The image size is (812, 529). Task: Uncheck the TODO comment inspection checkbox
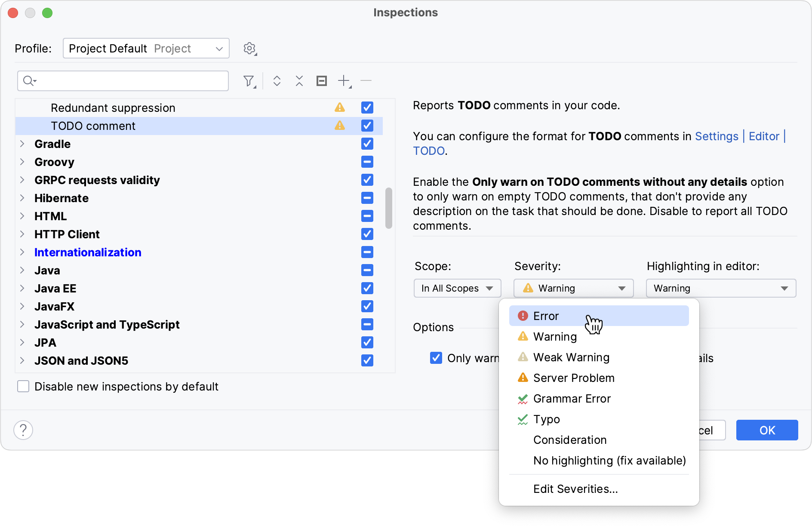coord(367,126)
